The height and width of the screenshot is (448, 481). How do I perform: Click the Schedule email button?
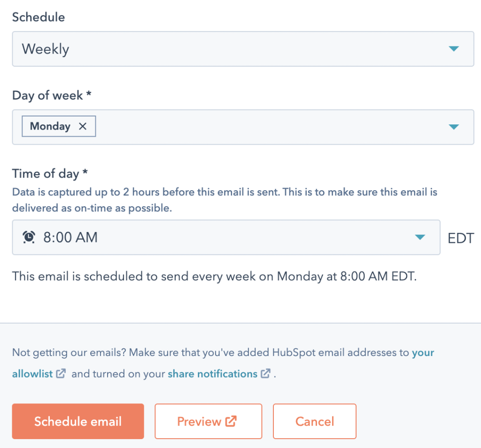(78, 421)
